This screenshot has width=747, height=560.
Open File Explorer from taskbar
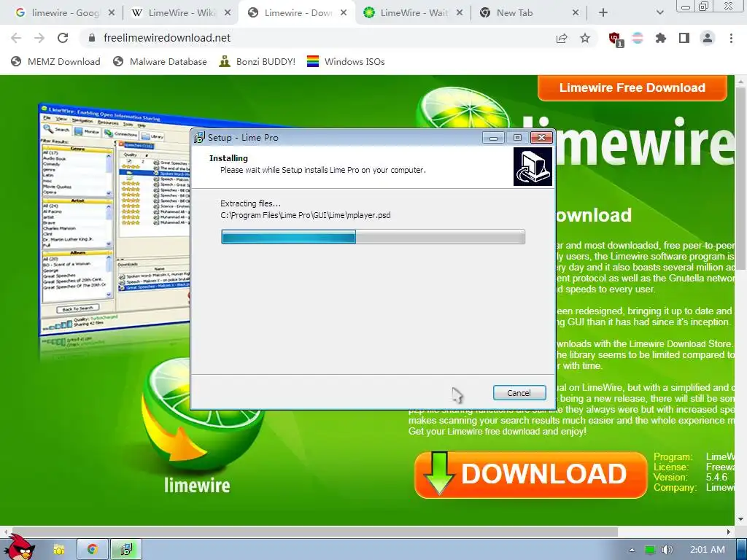tap(59, 550)
